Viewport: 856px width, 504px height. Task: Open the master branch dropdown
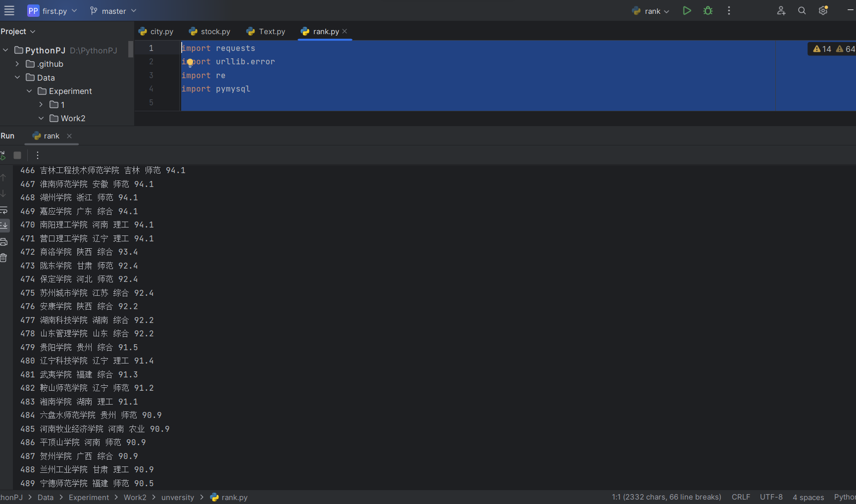point(113,11)
